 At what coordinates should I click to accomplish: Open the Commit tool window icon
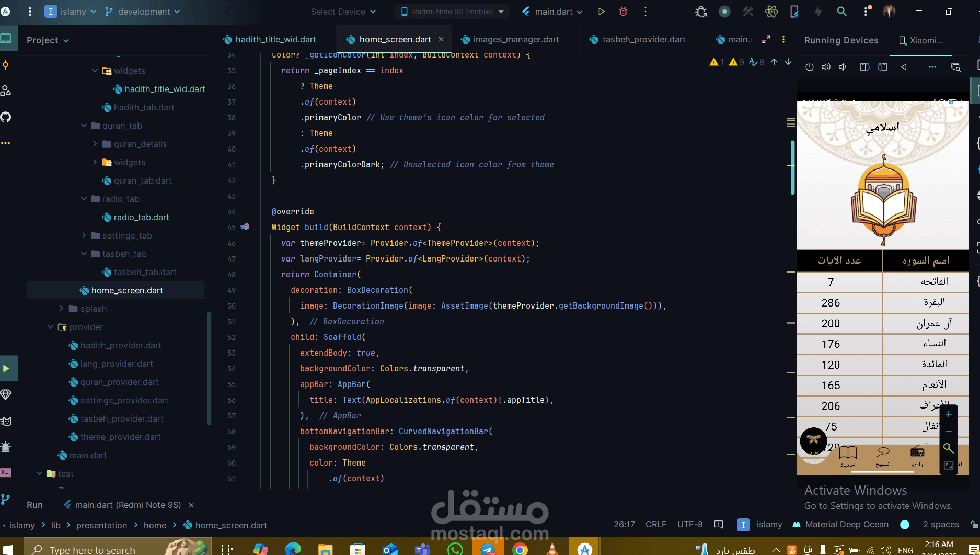point(6,65)
